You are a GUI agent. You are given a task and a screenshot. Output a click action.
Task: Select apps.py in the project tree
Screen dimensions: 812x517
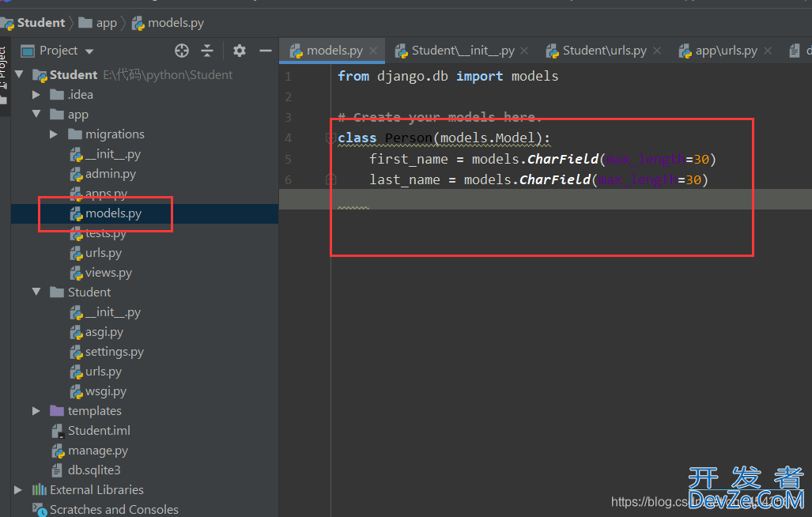106,194
